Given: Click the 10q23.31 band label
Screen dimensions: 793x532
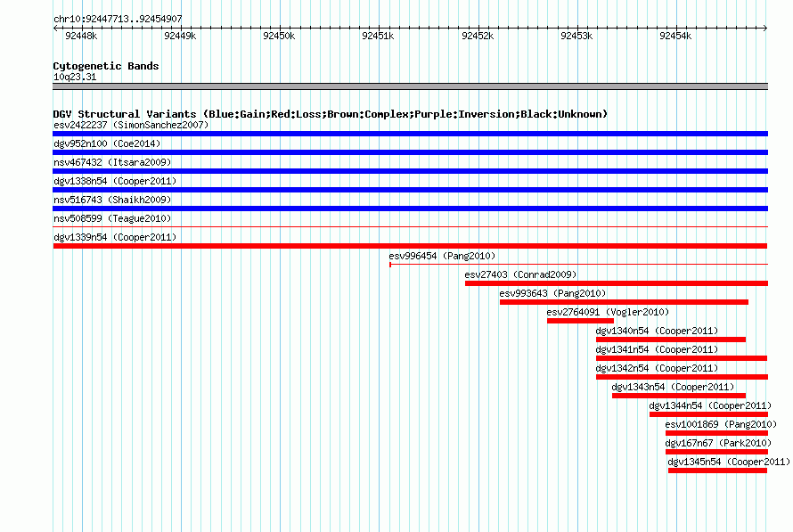Looking at the screenshot, I should (x=75, y=77).
